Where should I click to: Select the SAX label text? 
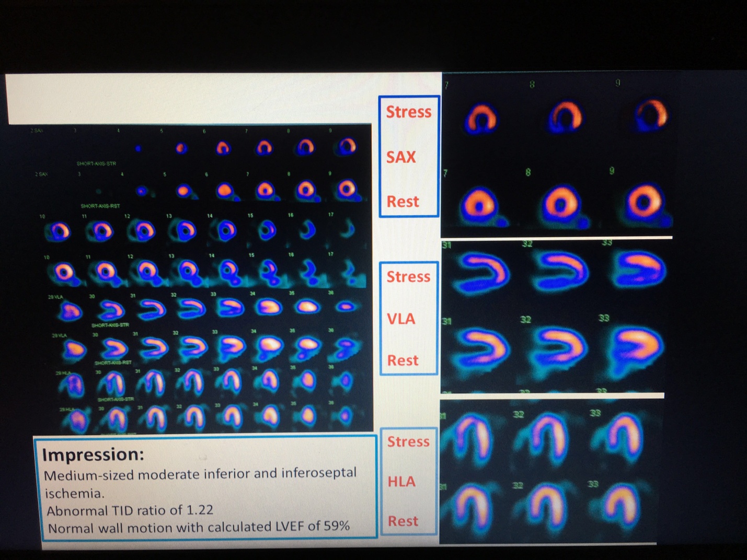(x=401, y=157)
